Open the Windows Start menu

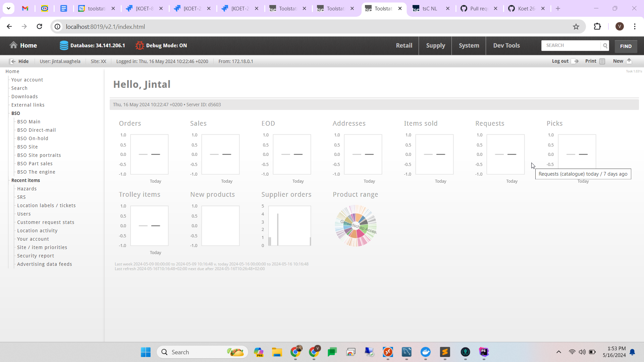[x=145, y=352]
